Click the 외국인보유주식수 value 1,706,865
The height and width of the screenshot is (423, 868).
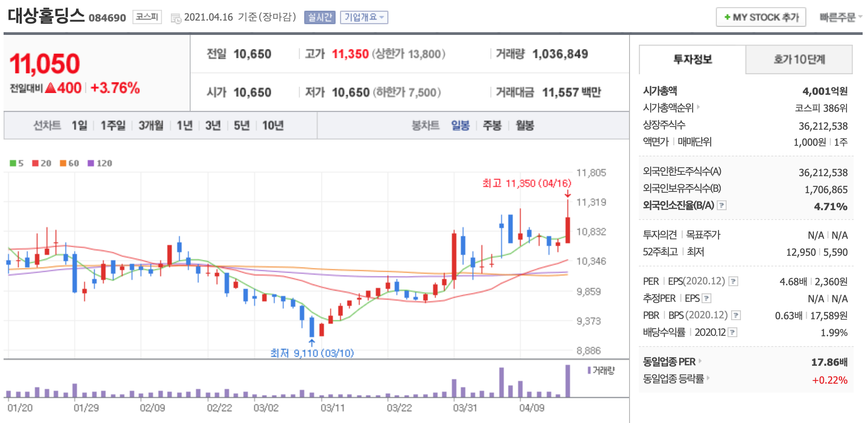(826, 190)
